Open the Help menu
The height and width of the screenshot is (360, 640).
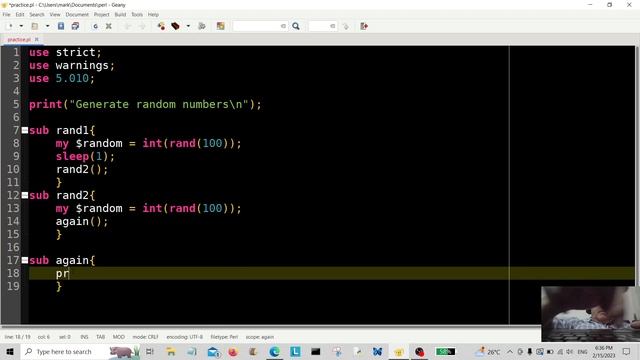pos(153,14)
